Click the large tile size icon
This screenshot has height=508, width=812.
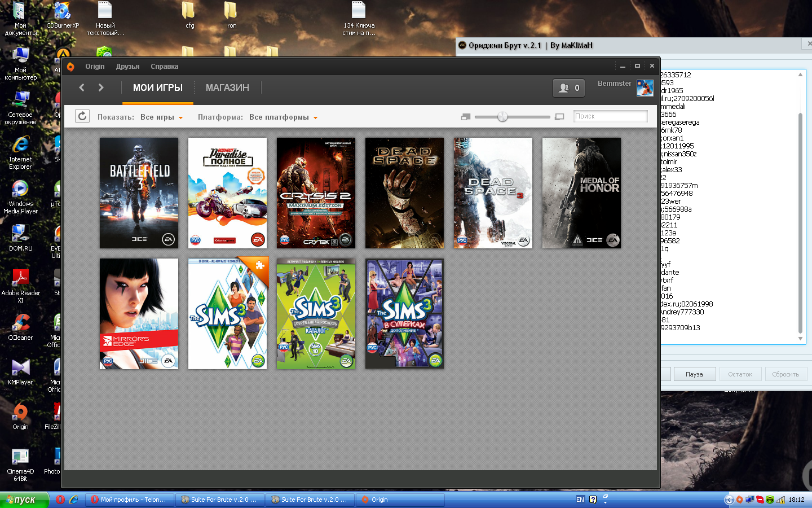click(x=559, y=117)
